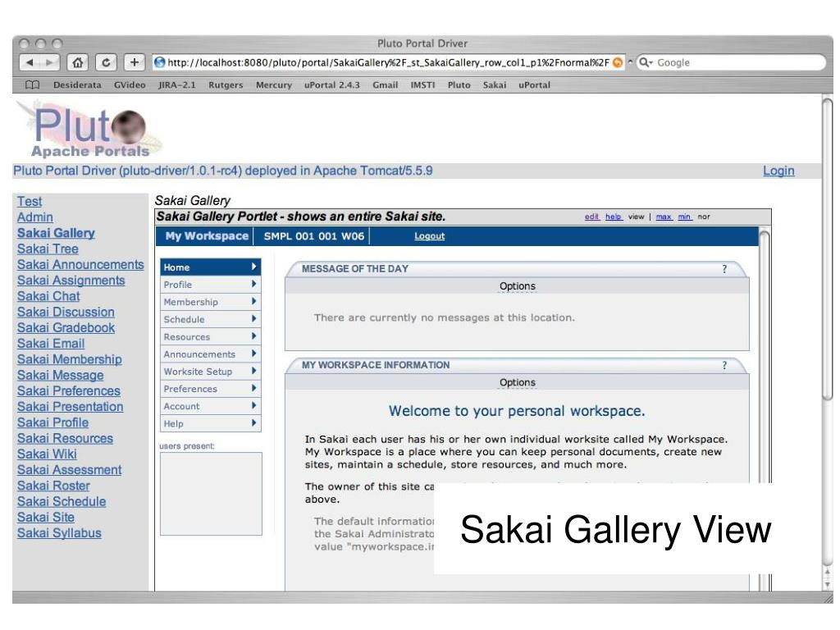Viewport: 840px width, 630px height.
Task: Click Options under Message of the Day
Action: (x=517, y=286)
